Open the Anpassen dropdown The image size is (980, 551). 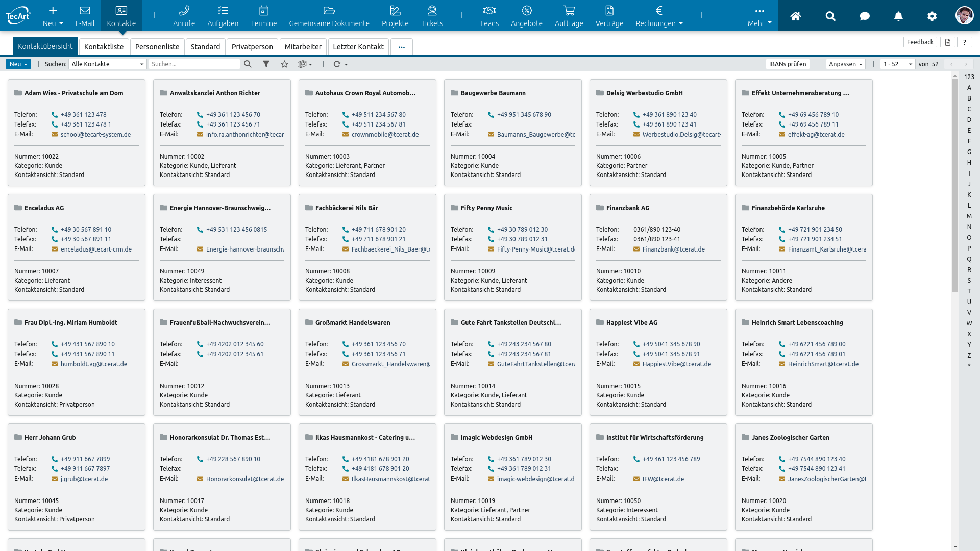845,64
